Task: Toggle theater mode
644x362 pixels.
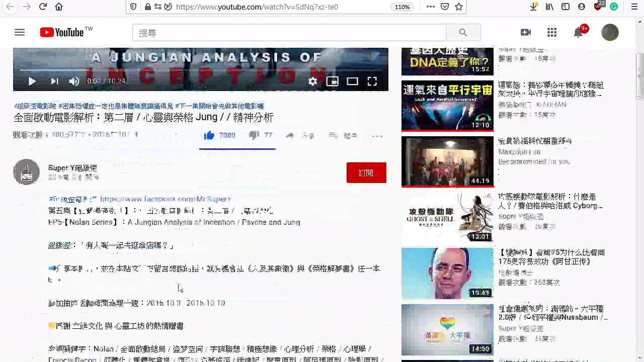Action: tap(352, 81)
